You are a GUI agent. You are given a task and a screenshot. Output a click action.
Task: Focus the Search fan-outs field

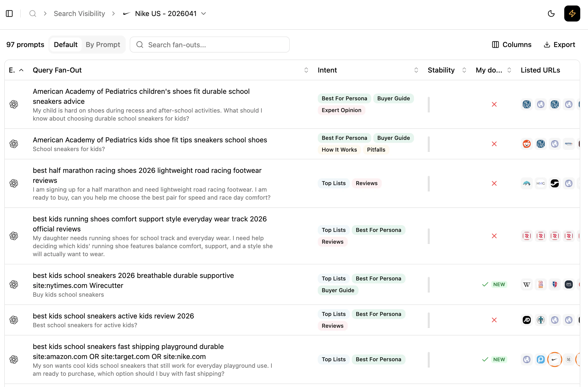[209, 45]
